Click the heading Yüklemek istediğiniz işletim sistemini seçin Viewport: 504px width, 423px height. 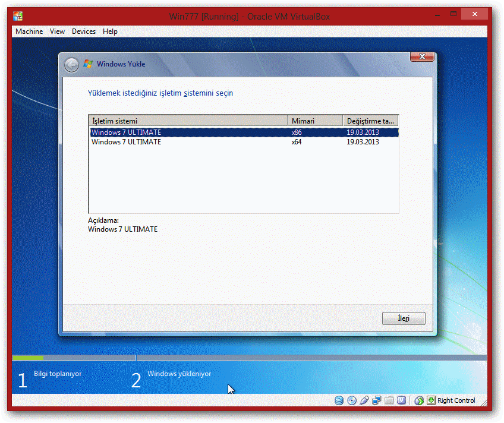click(x=160, y=93)
